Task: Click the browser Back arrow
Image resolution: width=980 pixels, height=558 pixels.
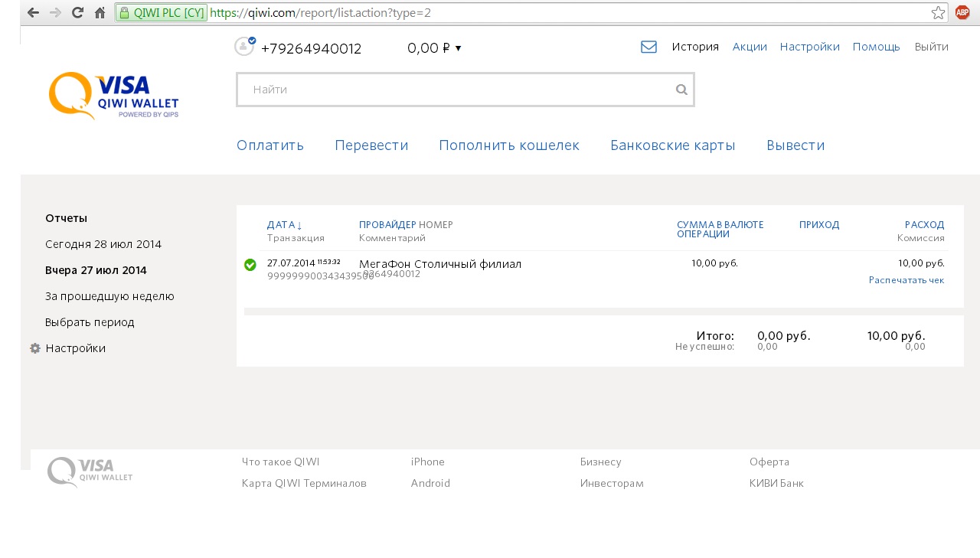Action: [x=33, y=13]
